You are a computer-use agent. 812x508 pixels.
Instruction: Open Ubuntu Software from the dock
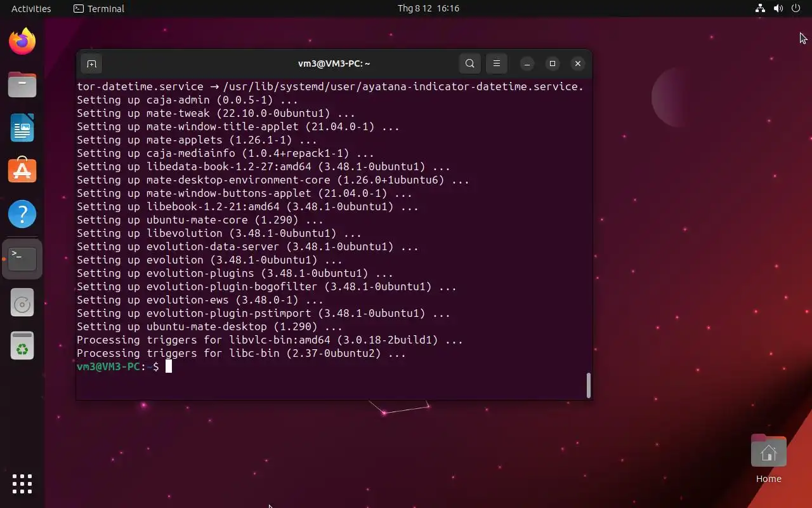tap(22, 171)
